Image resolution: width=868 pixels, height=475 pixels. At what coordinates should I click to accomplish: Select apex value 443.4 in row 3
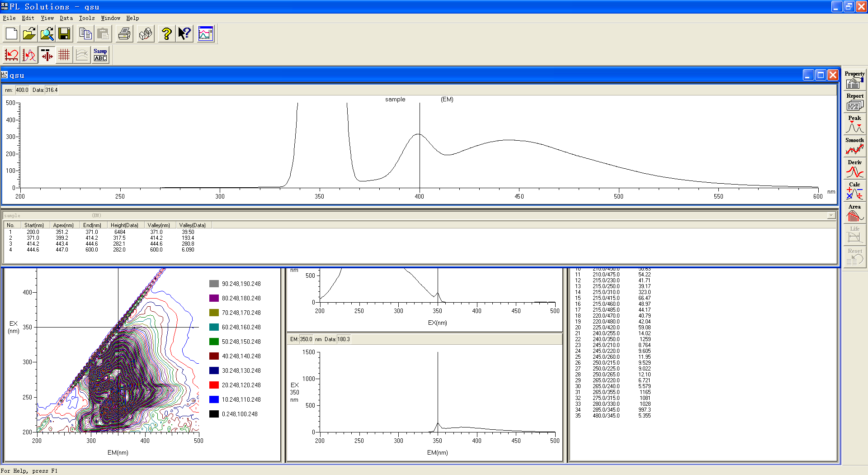coord(62,244)
